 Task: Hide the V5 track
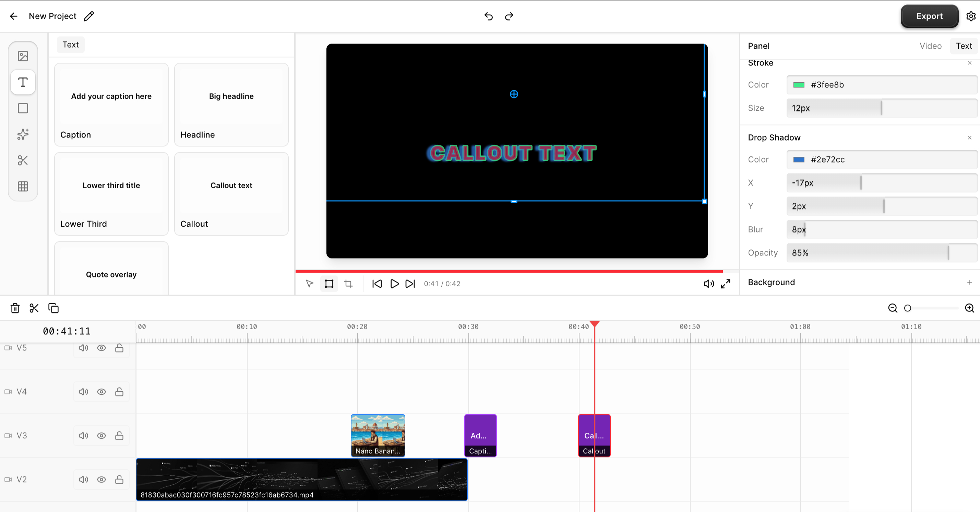coord(101,348)
